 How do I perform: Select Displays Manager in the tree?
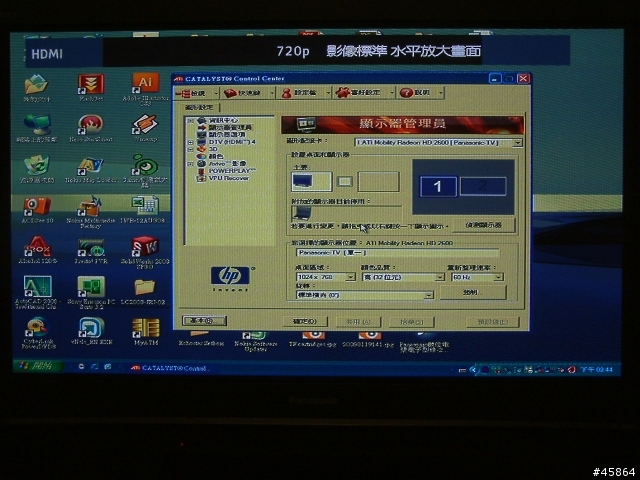230,127
